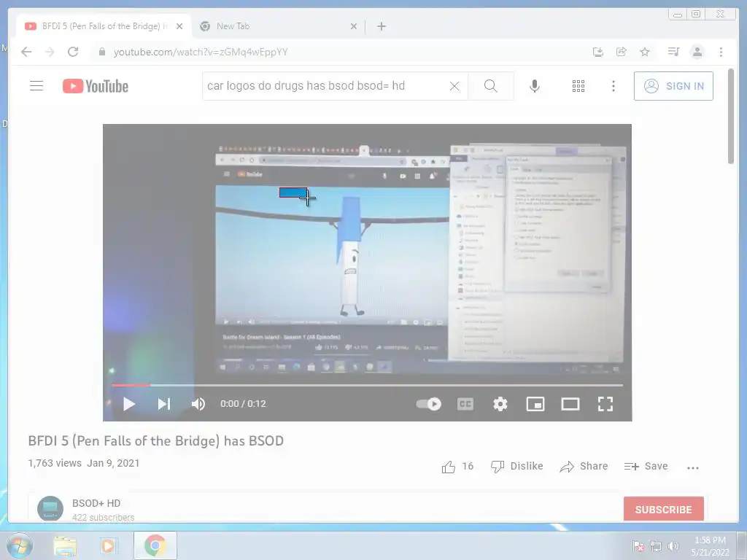This screenshot has width=747, height=560.
Task: Open the YouTube apps grid
Action: 578,86
